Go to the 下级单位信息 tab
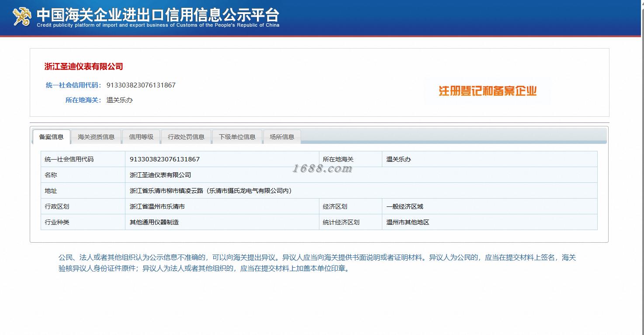The width and height of the screenshot is (644, 335). point(237,137)
